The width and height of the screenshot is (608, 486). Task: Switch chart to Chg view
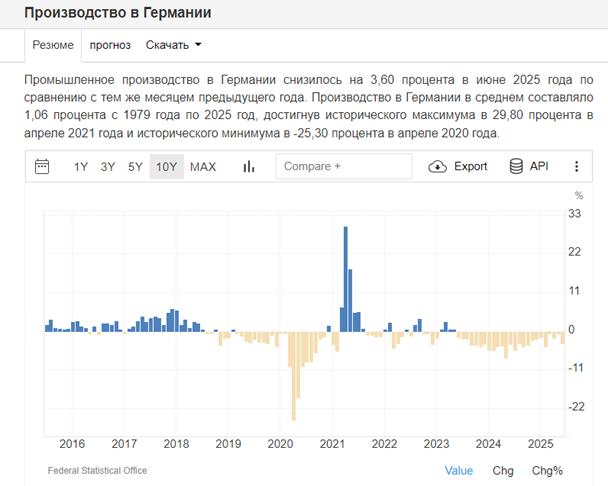click(x=503, y=470)
